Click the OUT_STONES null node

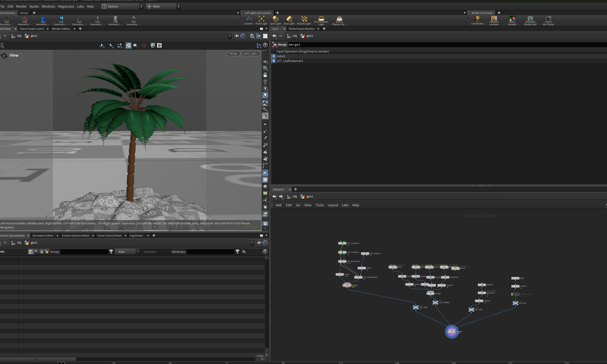coord(435,302)
